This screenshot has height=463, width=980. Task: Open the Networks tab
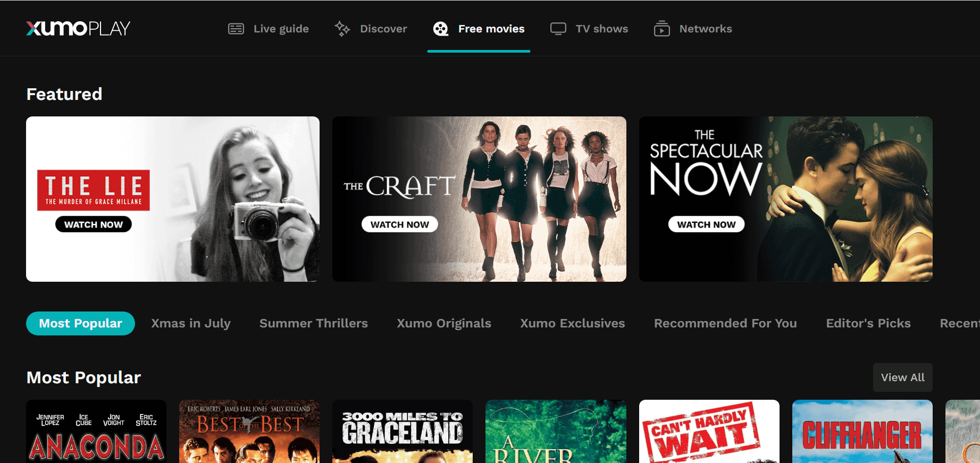coord(693,29)
